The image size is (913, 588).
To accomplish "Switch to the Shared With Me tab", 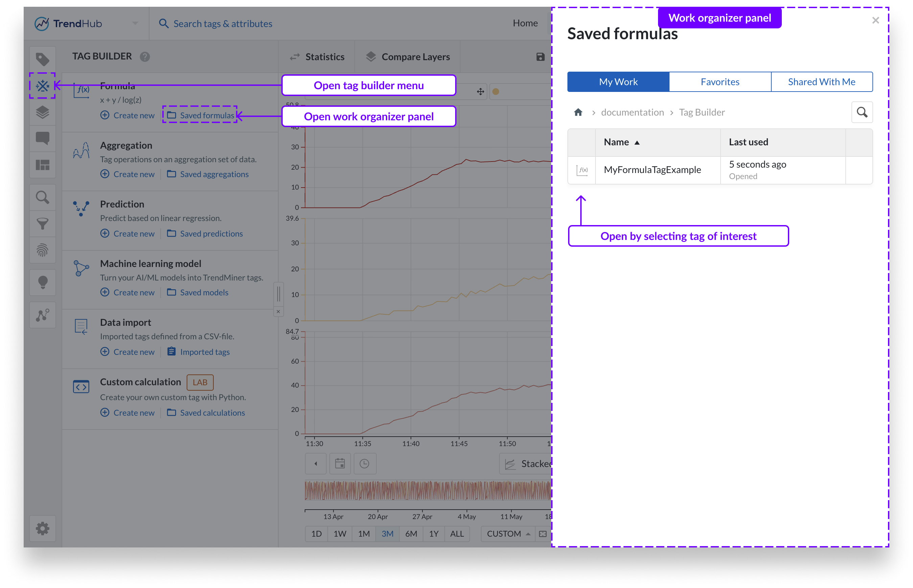I will tap(821, 82).
